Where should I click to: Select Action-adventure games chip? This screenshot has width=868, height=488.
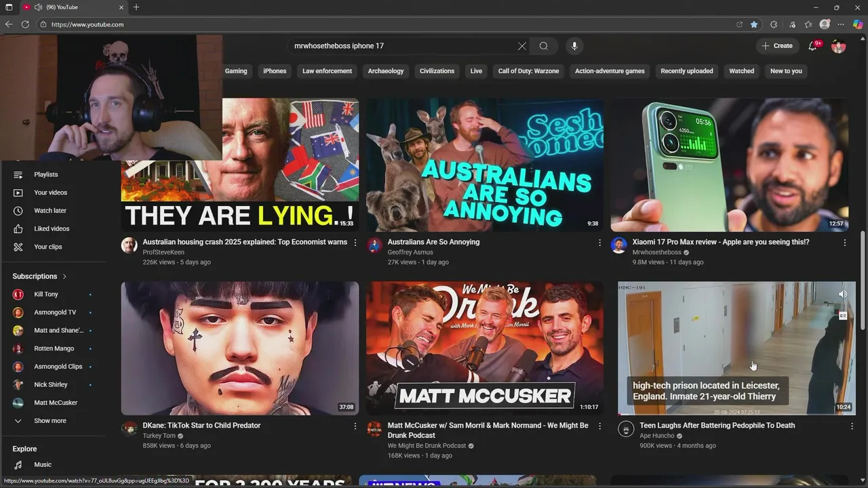pyautogui.click(x=610, y=71)
